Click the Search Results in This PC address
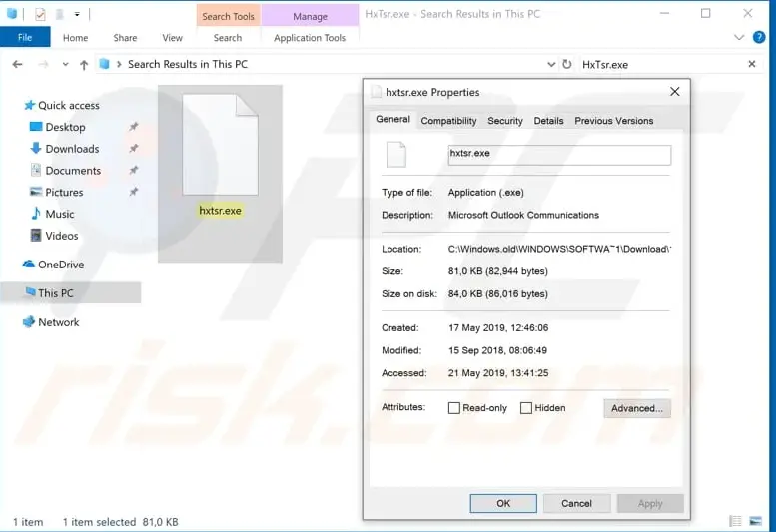The image size is (776, 532). pos(188,64)
